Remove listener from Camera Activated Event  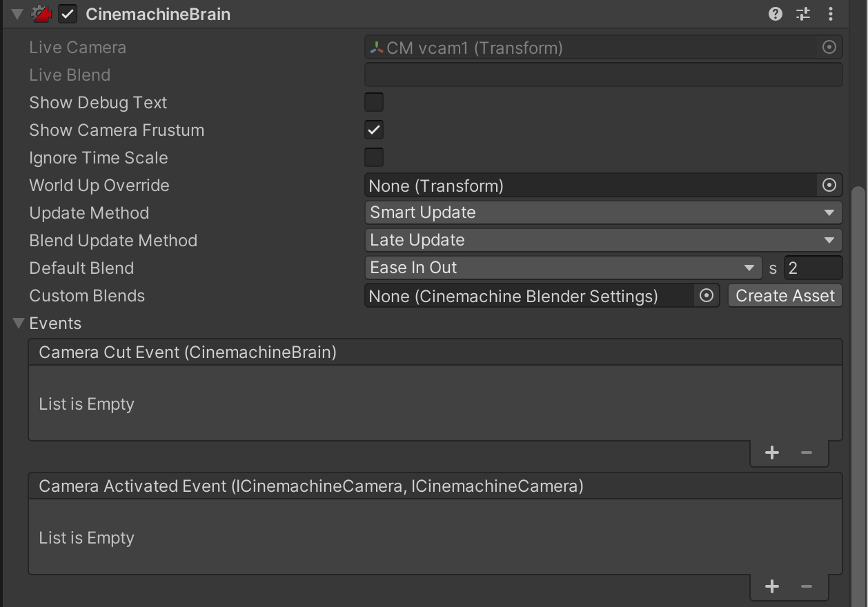tap(807, 587)
